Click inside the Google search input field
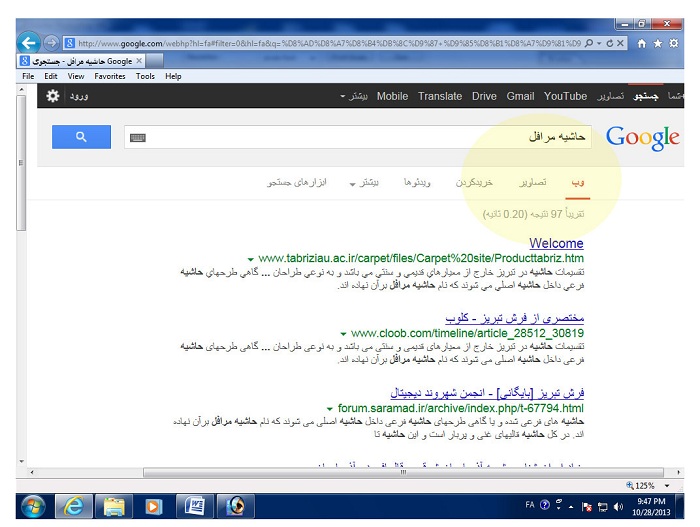 [358, 137]
